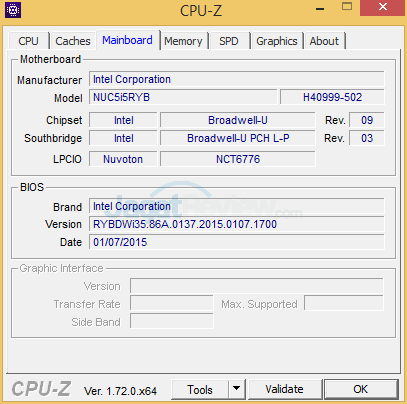Click the southbridge Rev. value 03
This screenshot has height=404, width=407.
(367, 138)
